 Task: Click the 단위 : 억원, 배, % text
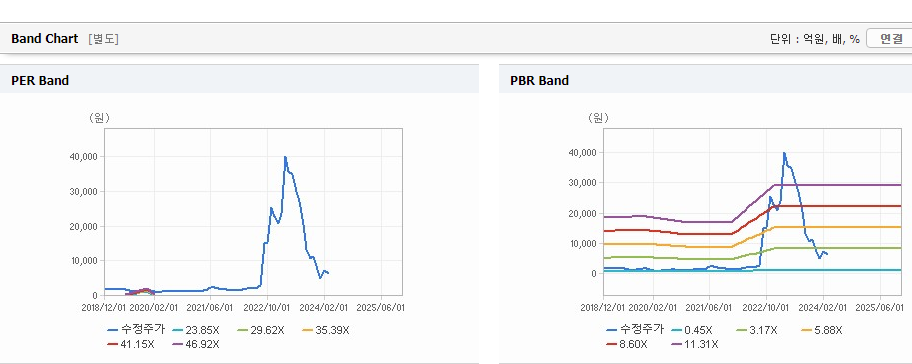[x=814, y=39]
